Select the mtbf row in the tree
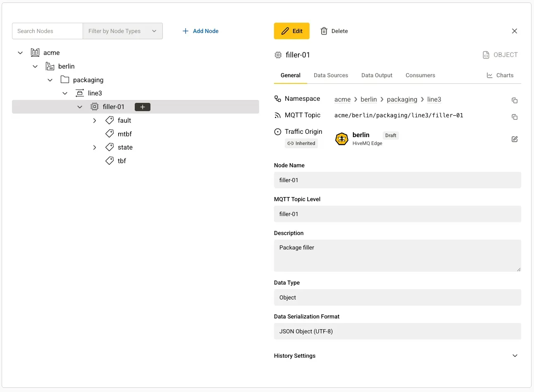The width and height of the screenshot is (534, 392). point(136,134)
